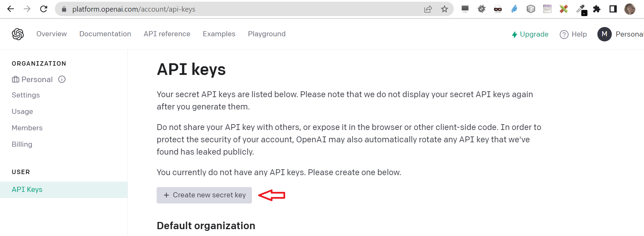
Task: Toggle the browser side panel icon
Action: [613, 9]
